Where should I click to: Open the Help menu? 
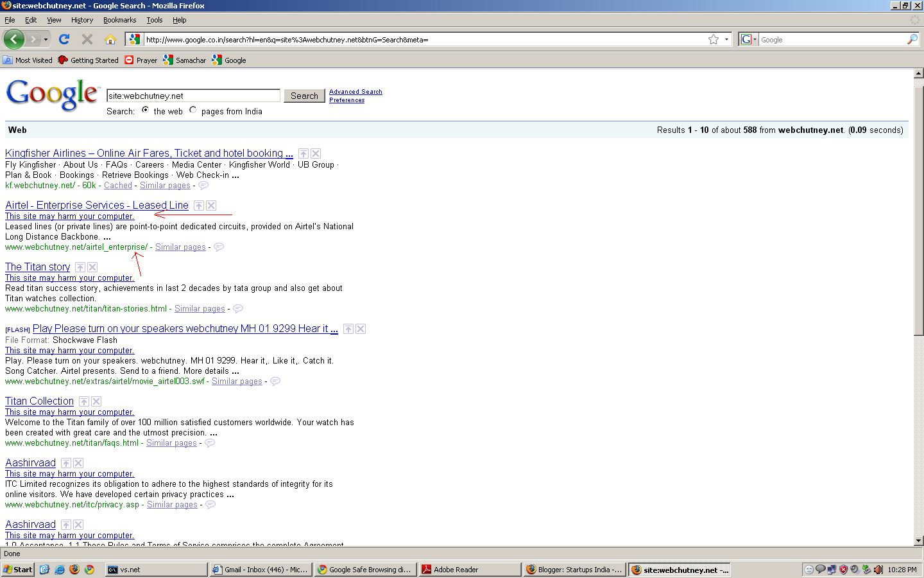coord(180,20)
